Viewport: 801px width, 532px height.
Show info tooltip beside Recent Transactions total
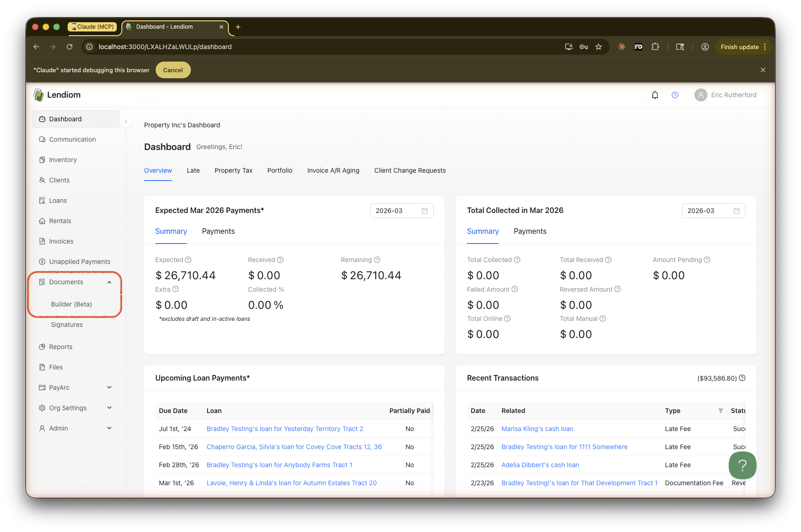pyautogui.click(x=742, y=378)
